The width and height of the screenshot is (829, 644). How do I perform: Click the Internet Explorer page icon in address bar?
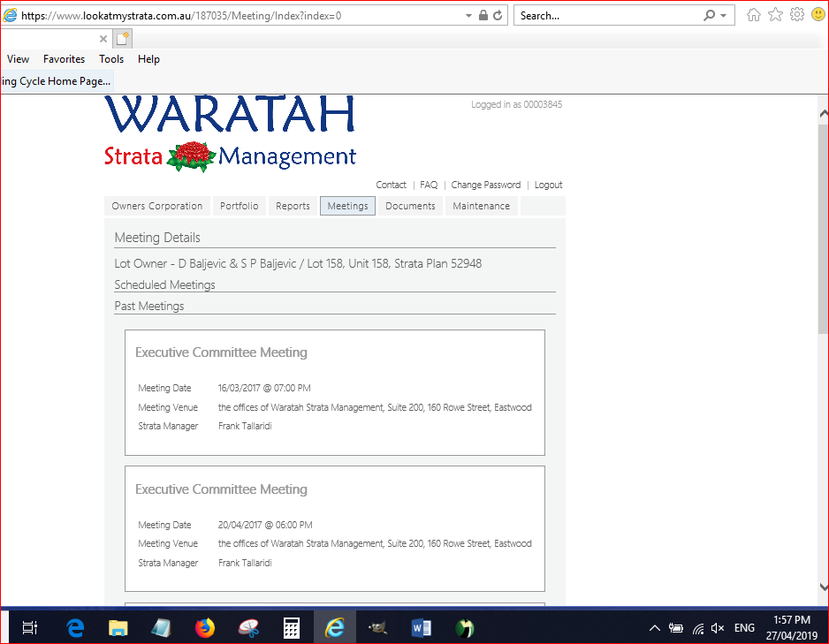(x=10, y=15)
